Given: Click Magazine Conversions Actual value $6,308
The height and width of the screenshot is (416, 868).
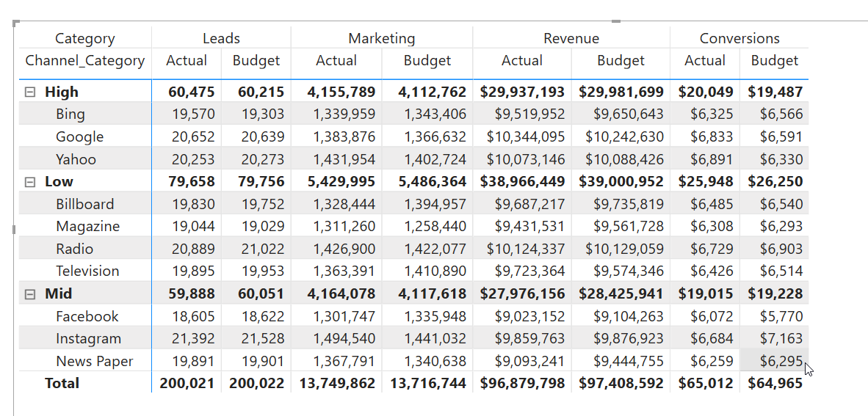Looking at the screenshot, I should 712,226.
